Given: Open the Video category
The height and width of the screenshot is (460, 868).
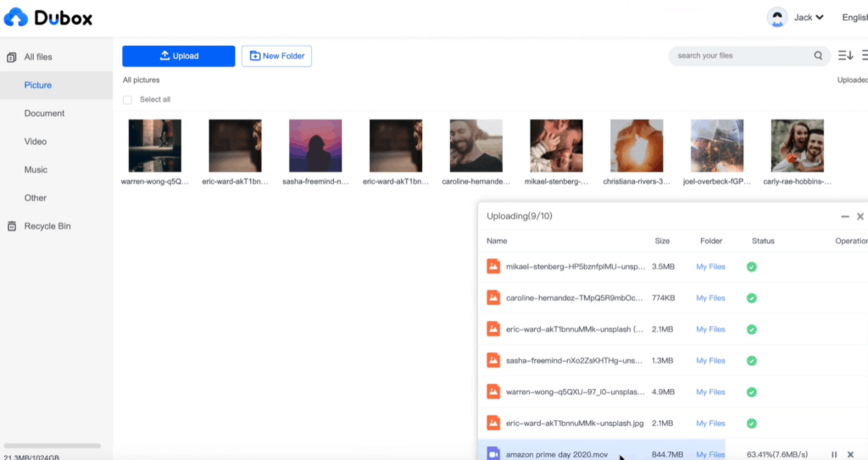Looking at the screenshot, I should 36,141.
